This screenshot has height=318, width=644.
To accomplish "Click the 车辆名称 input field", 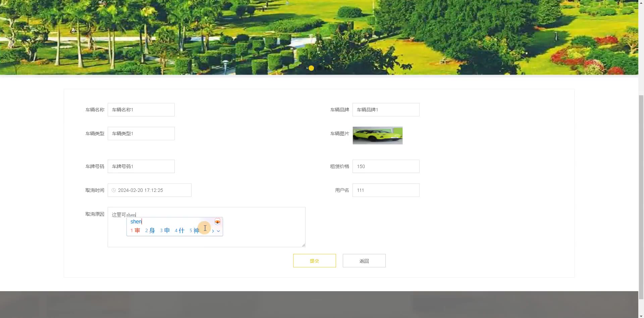I will point(141,110).
